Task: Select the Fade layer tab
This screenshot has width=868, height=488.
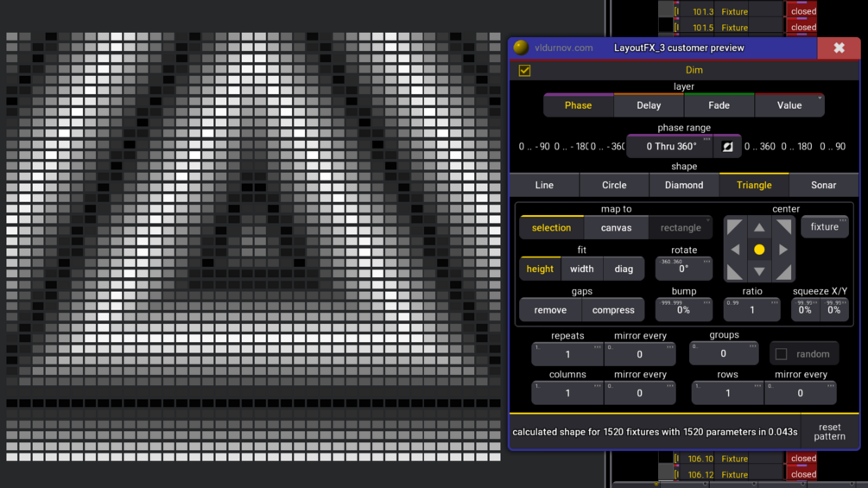Action: pos(719,105)
